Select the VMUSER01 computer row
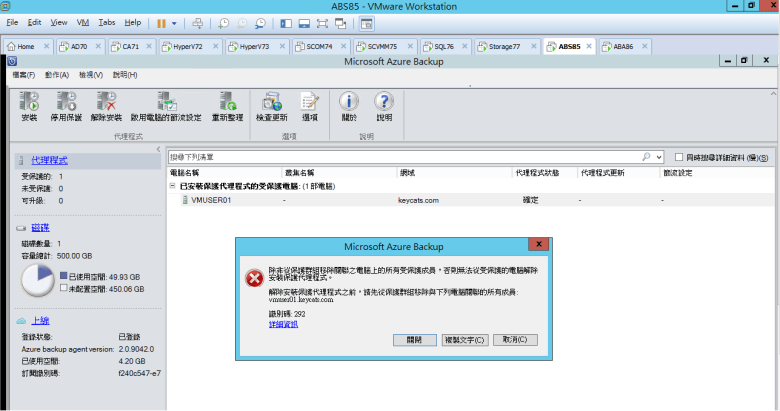780x411 pixels. click(211, 200)
